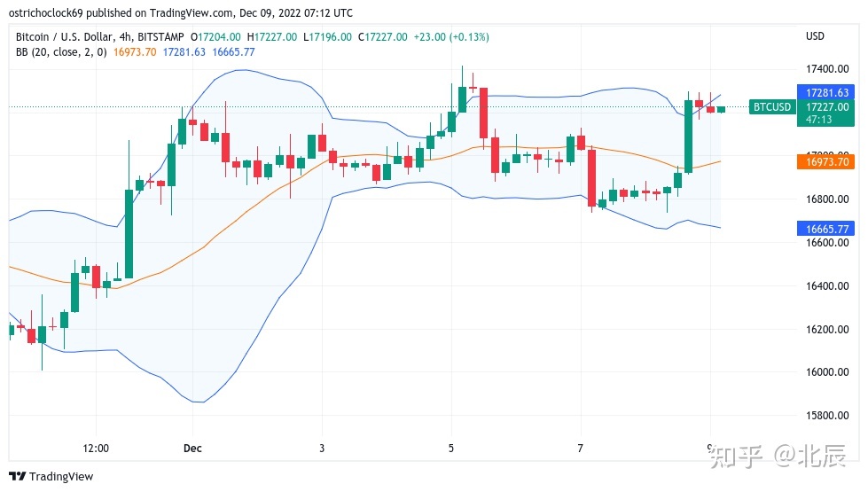868x492 pixels.
Task: Click the TradingView text link at bottom
Action: pos(61,477)
